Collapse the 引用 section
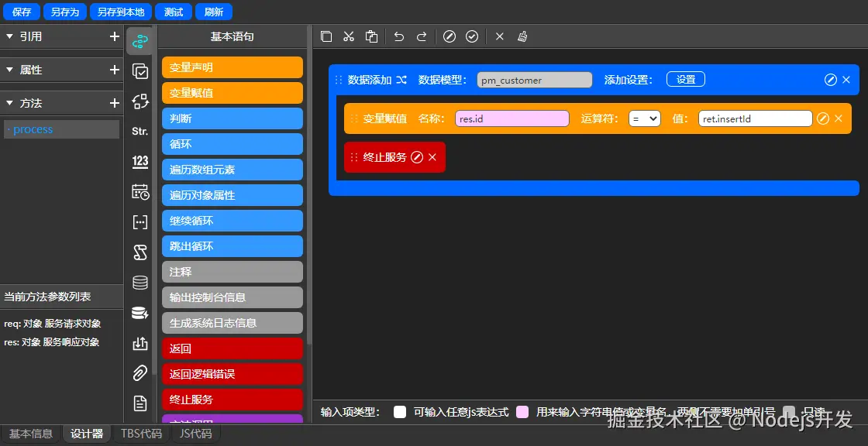The width and height of the screenshot is (868, 446). coord(10,36)
